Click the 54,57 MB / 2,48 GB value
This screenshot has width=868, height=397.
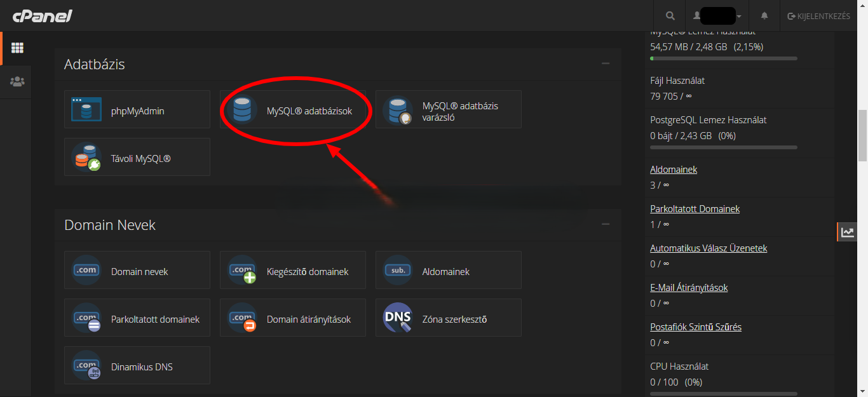(689, 47)
